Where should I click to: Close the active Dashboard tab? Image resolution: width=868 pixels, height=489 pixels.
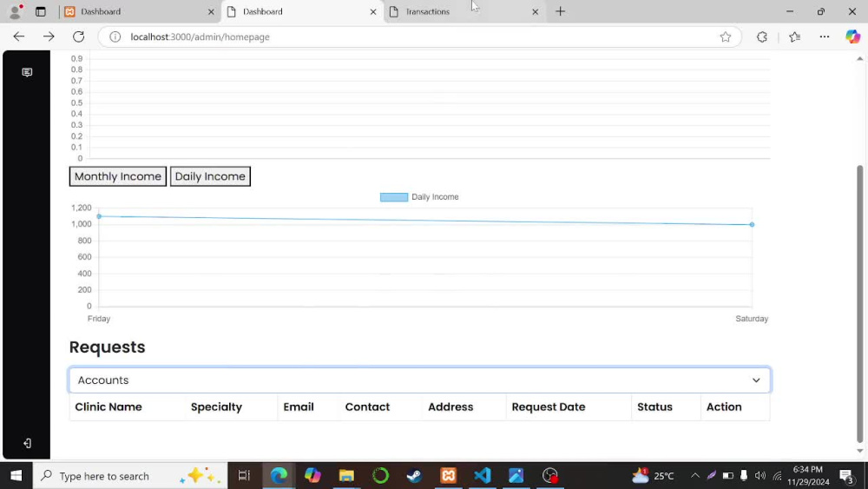click(373, 11)
